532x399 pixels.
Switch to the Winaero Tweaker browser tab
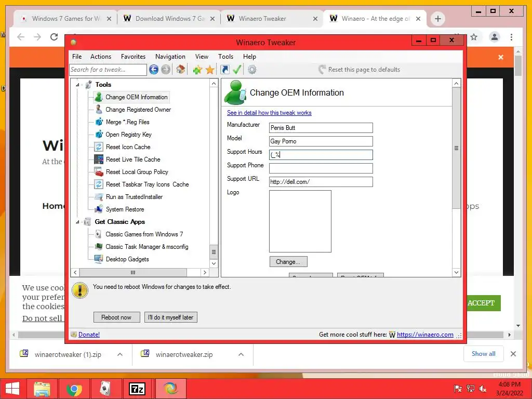[x=272, y=19]
